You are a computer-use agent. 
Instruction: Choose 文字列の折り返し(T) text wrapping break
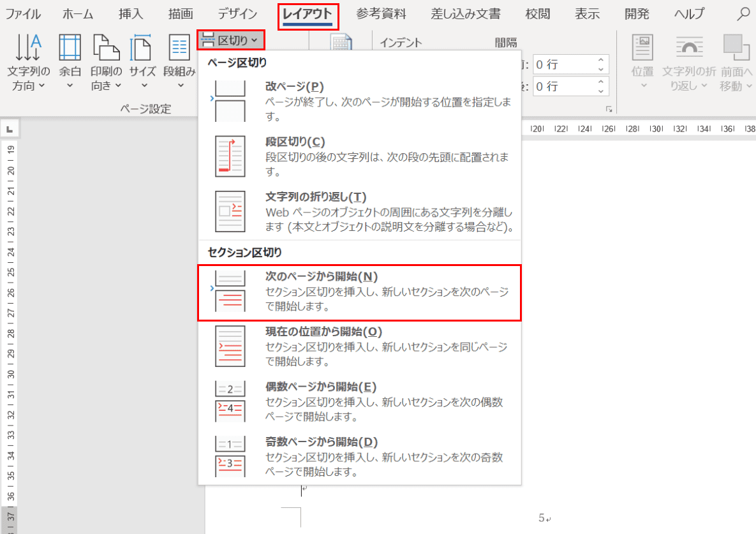[x=360, y=212]
